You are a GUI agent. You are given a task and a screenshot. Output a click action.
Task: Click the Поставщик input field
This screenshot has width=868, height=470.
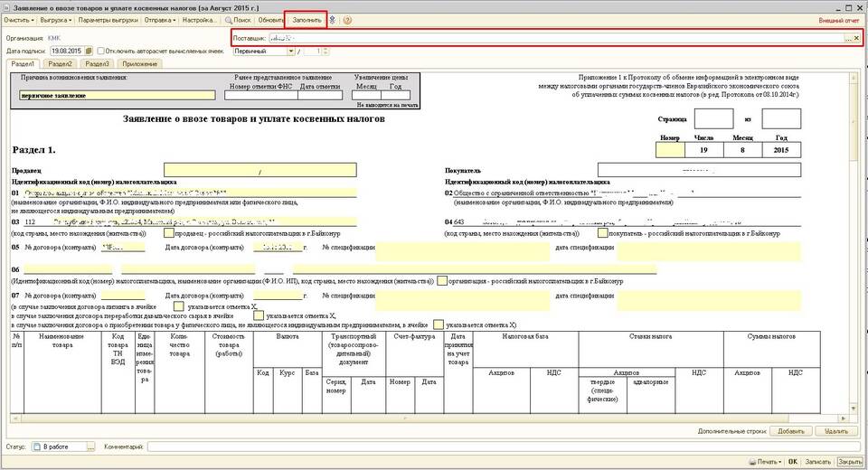click(555, 38)
